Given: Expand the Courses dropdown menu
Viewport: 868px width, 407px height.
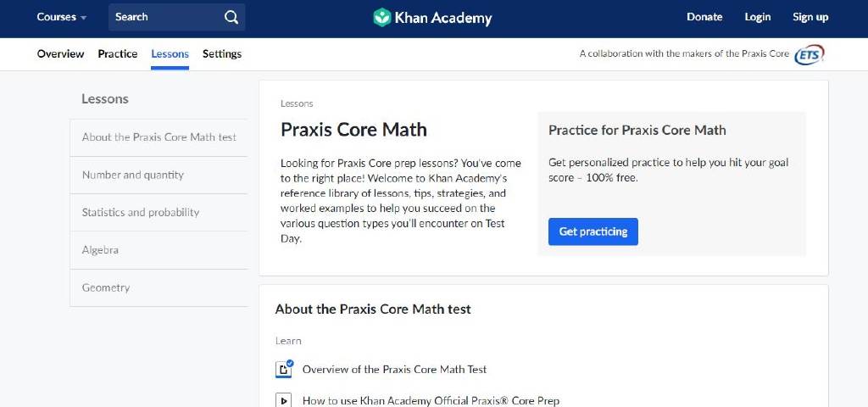Looking at the screenshot, I should coord(61,17).
